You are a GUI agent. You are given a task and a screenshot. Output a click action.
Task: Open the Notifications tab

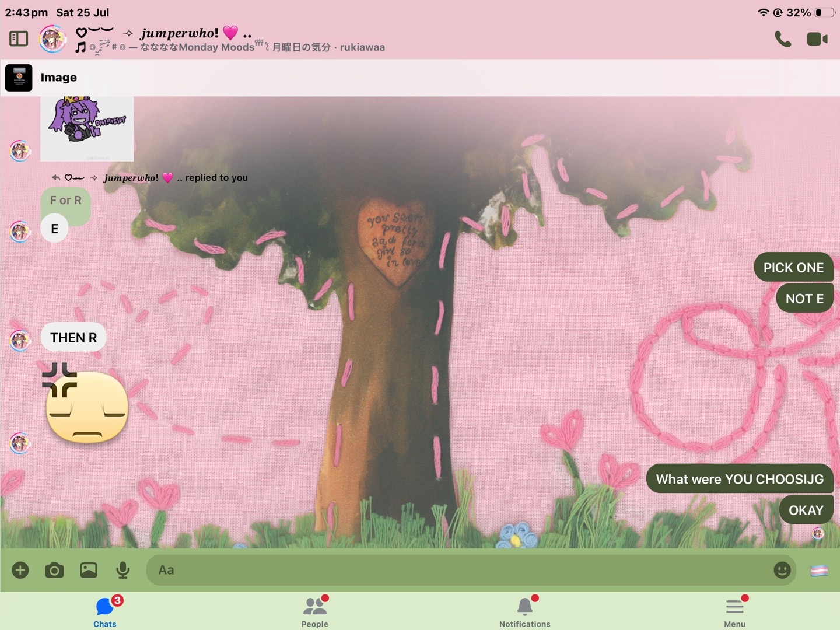pyautogui.click(x=525, y=611)
